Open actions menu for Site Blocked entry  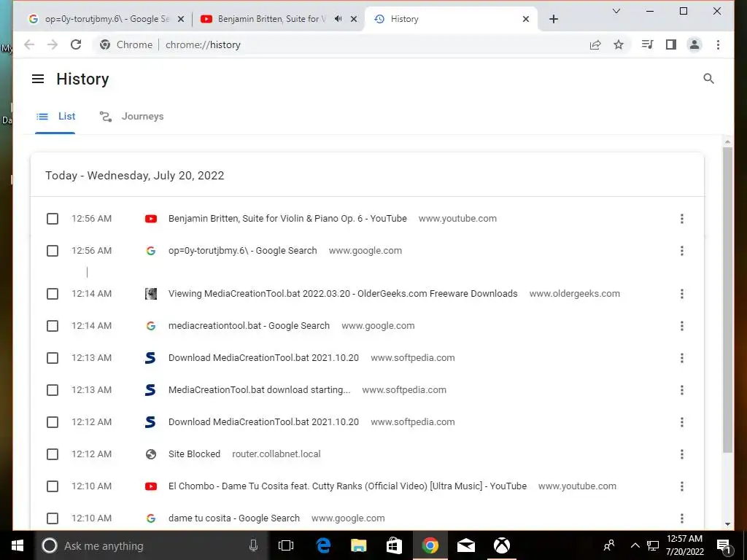point(682,454)
